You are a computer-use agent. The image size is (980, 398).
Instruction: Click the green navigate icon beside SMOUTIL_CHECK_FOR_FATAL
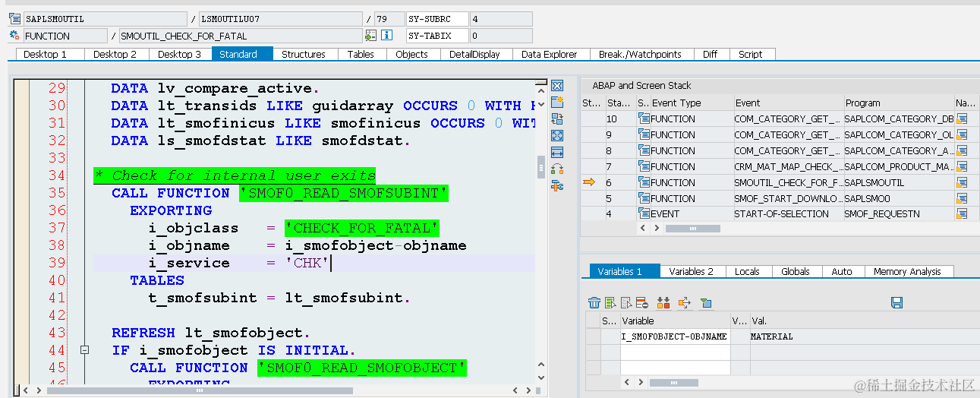point(370,35)
